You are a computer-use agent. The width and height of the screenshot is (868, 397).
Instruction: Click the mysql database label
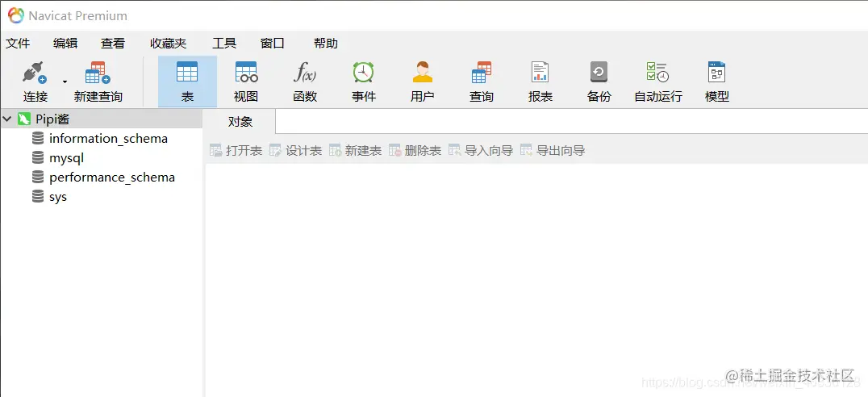[x=66, y=158]
